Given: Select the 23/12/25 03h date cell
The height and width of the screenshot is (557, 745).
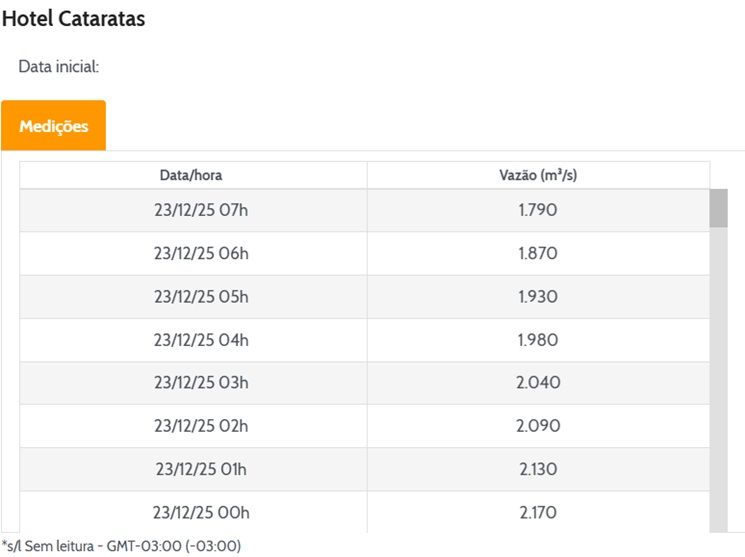Looking at the screenshot, I should [x=201, y=383].
